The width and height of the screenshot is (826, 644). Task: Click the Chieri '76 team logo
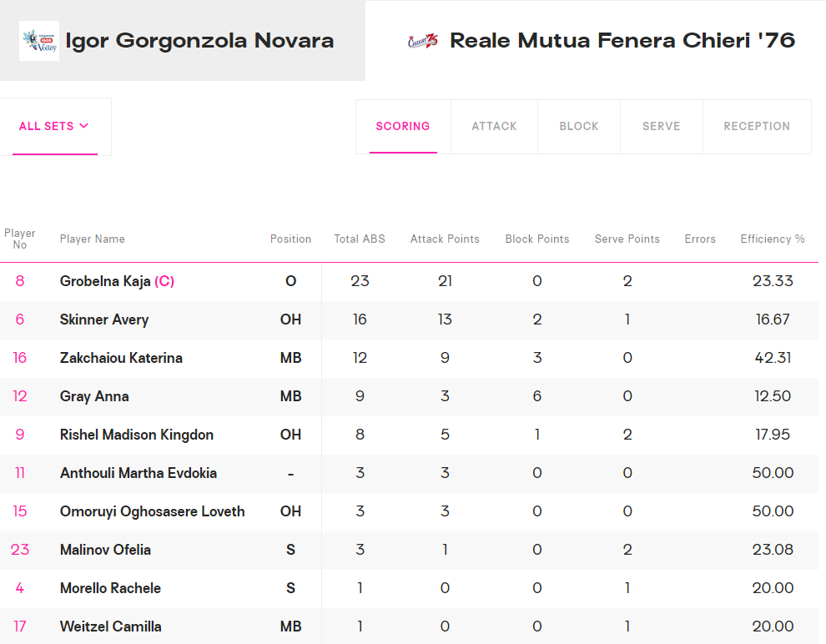click(x=423, y=41)
